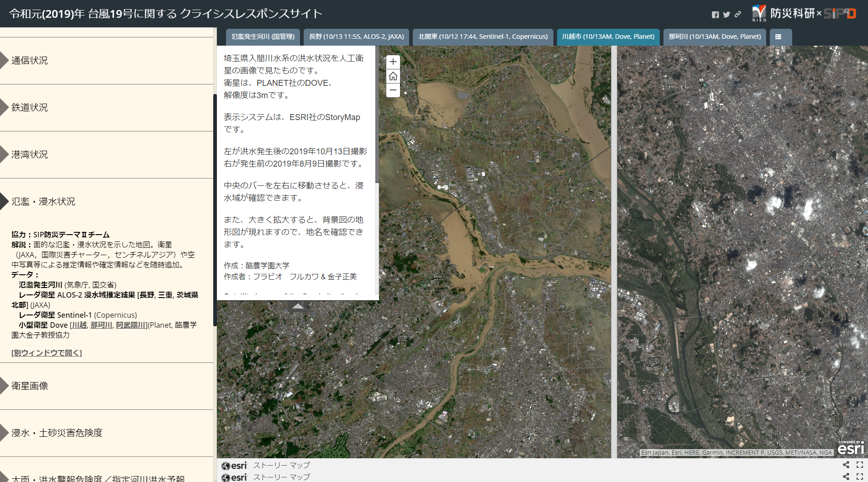Screen dimensions: 868x482
Task: Zoom in on the satellite map
Action: (x=393, y=62)
